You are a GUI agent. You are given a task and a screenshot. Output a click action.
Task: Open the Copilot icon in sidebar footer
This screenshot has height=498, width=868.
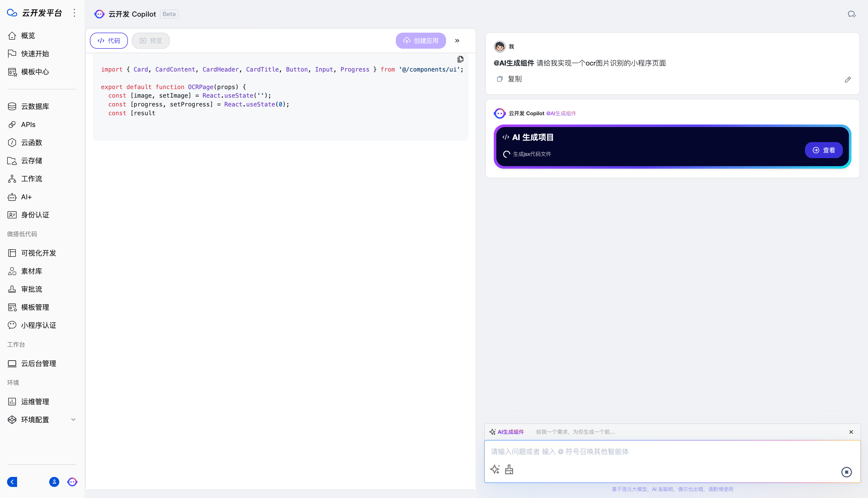click(72, 482)
